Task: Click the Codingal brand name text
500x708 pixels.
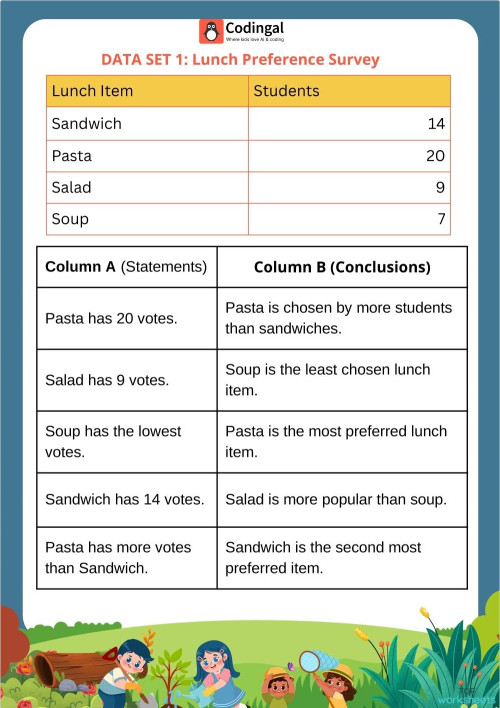Action: point(255,28)
